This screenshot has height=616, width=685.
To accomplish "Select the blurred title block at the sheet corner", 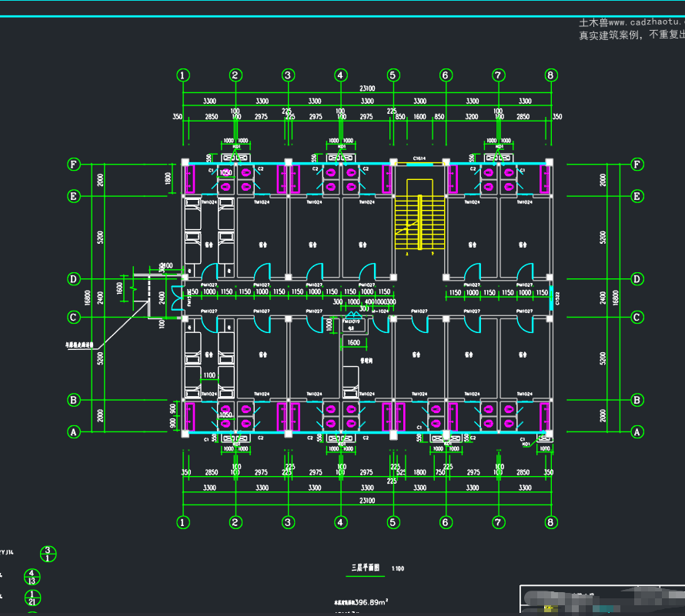I will point(603,601).
